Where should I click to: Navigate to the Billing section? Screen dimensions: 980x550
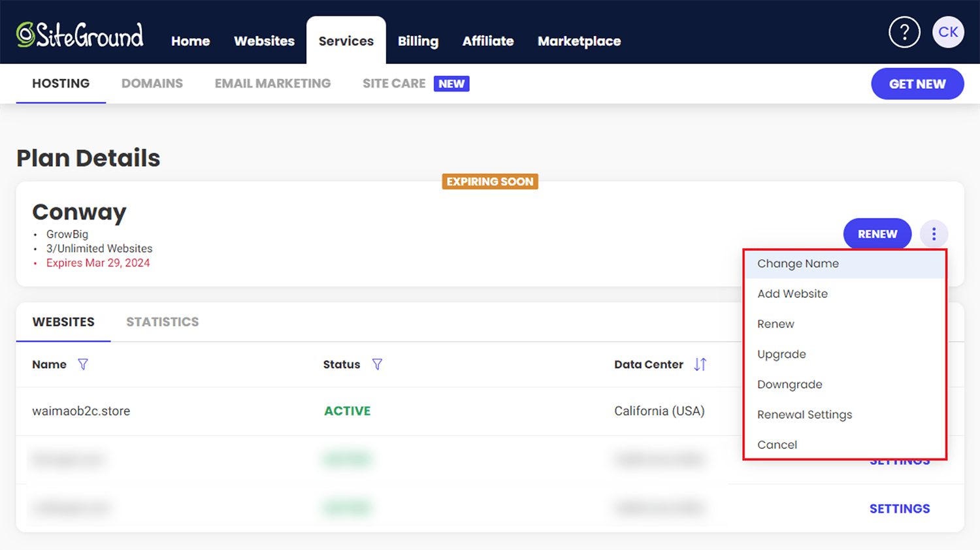coord(418,40)
